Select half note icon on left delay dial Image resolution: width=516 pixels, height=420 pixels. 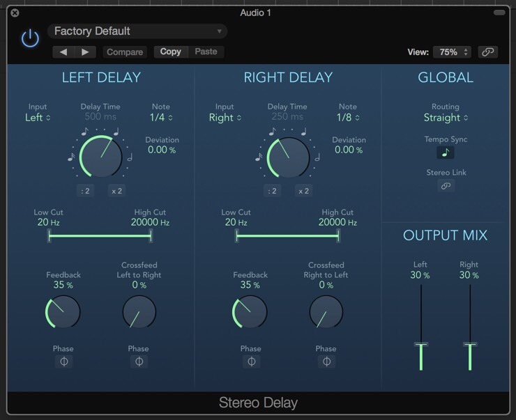[x=130, y=157]
